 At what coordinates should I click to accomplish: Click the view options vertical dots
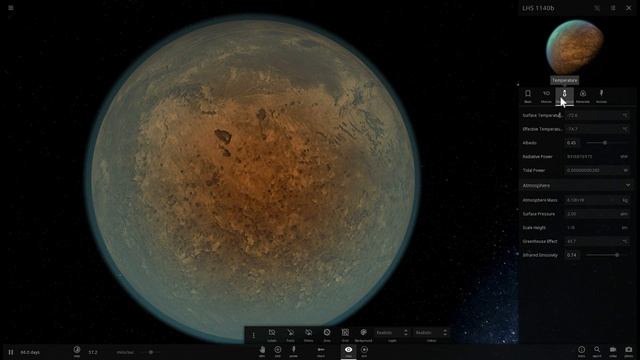253,335
